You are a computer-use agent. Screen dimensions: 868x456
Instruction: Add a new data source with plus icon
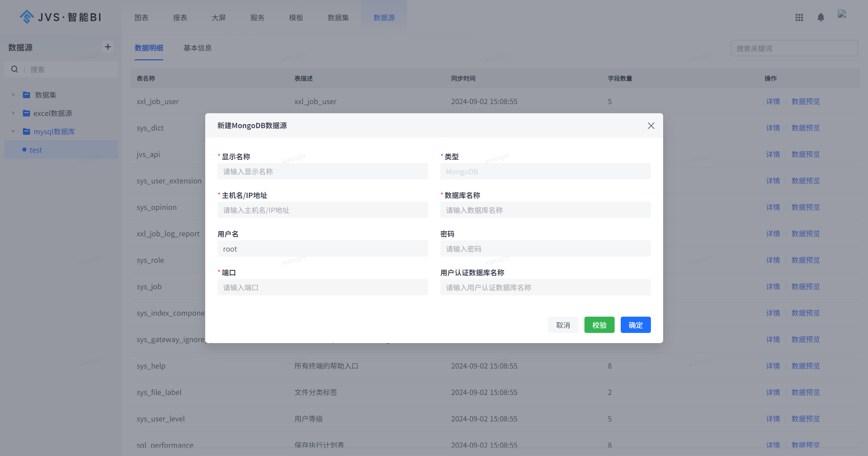tap(108, 47)
